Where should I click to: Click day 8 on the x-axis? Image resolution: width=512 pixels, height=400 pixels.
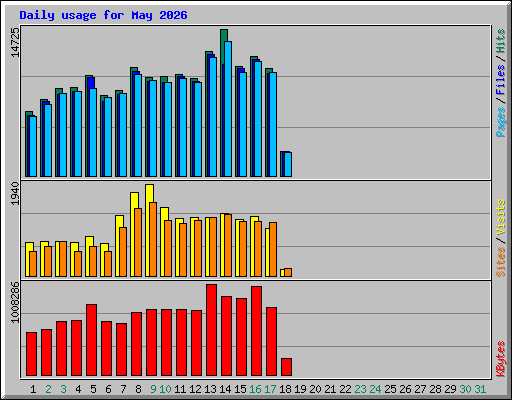tap(138, 389)
